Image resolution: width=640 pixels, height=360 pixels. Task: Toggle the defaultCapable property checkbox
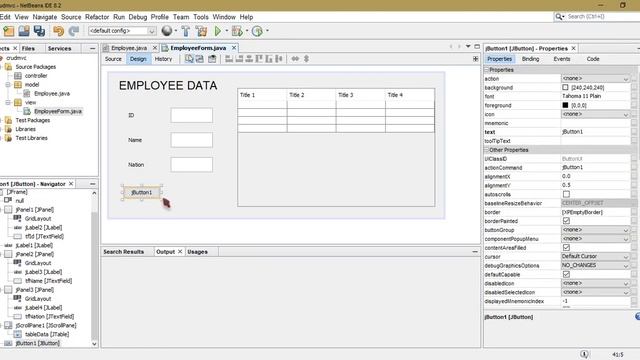tap(566, 274)
